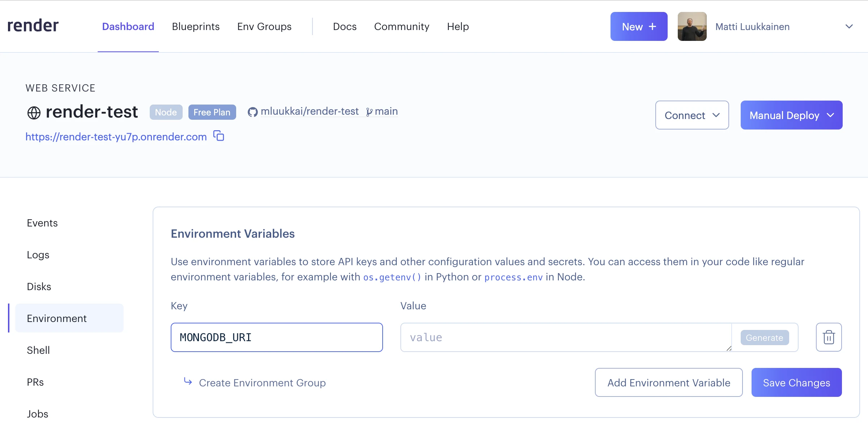Open the Help menu item
Image resolution: width=868 pixels, height=424 pixels.
click(x=458, y=26)
